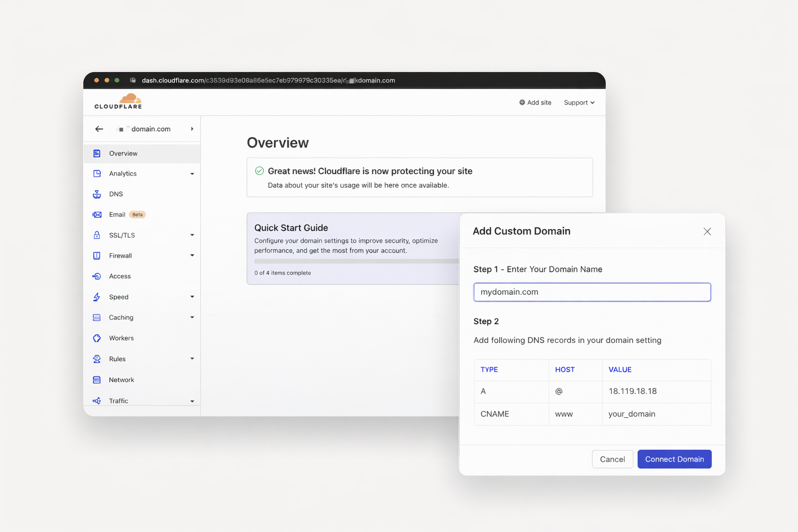
Task: Click the Connect Domain button
Action: (674, 459)
